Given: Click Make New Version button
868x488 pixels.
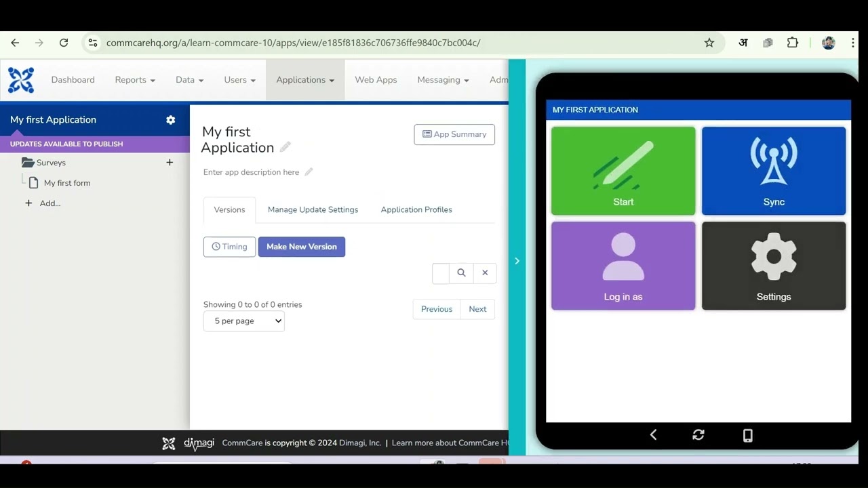Looking at the screenshot, I should pyautogui.click(x=302, y=247).
